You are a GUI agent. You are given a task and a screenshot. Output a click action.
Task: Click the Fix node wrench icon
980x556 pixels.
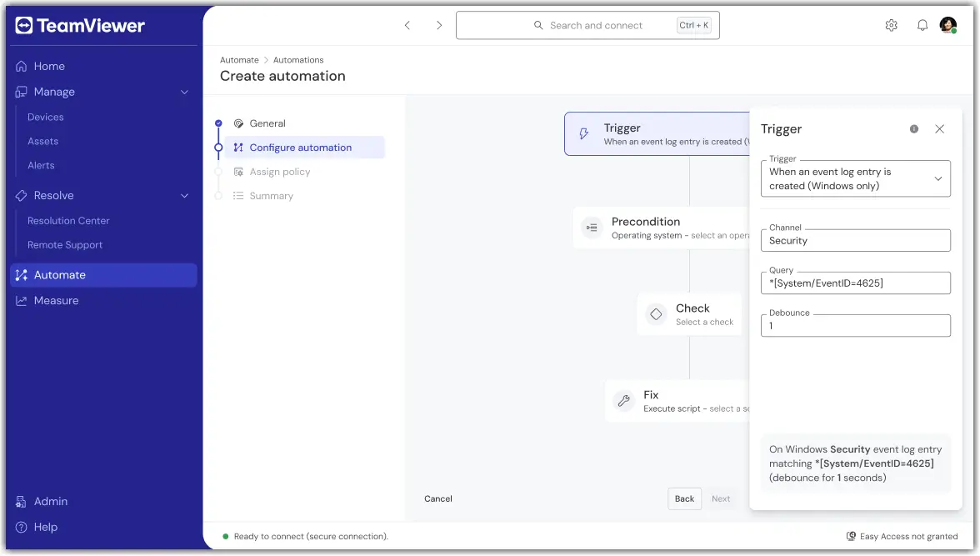pyautogui.click(x=623, y=401)
